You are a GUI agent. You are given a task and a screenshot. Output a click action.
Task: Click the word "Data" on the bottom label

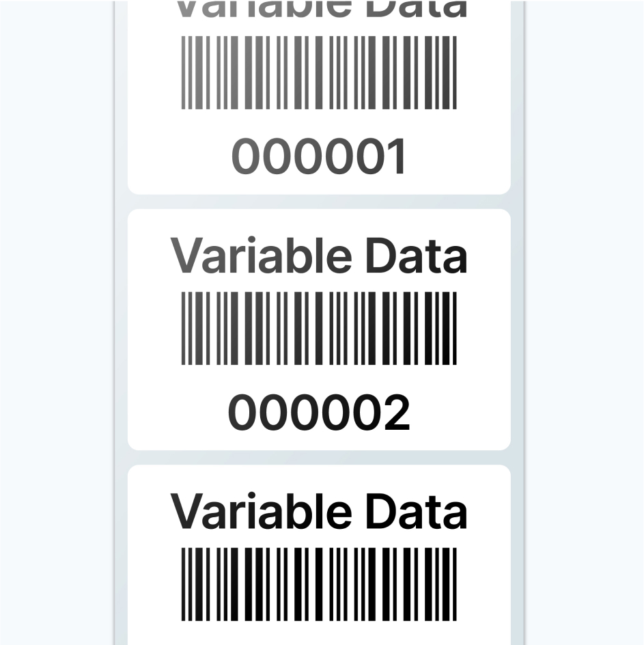click(416, 512)
